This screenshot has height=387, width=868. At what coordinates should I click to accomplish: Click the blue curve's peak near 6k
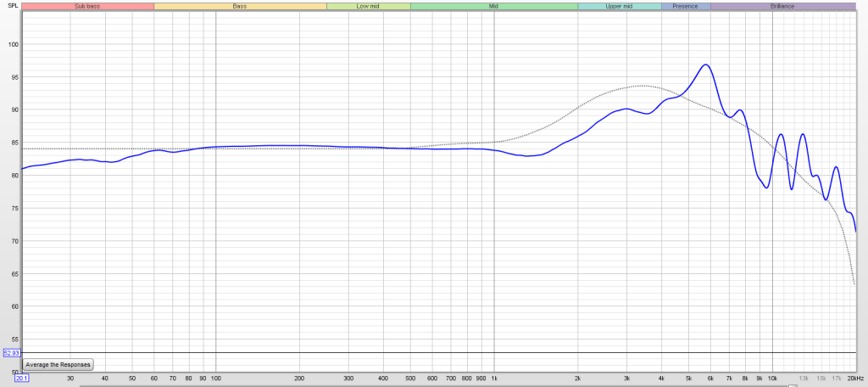click(x=704, y=64)
